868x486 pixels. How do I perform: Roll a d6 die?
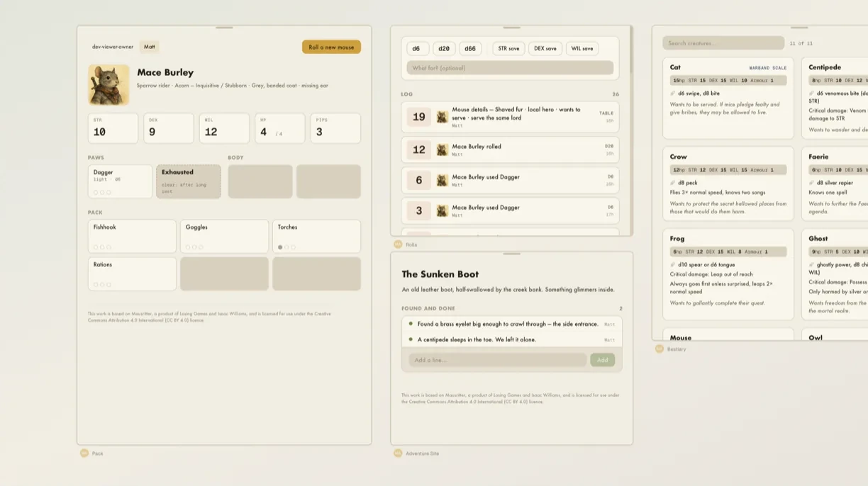[418, 49]
